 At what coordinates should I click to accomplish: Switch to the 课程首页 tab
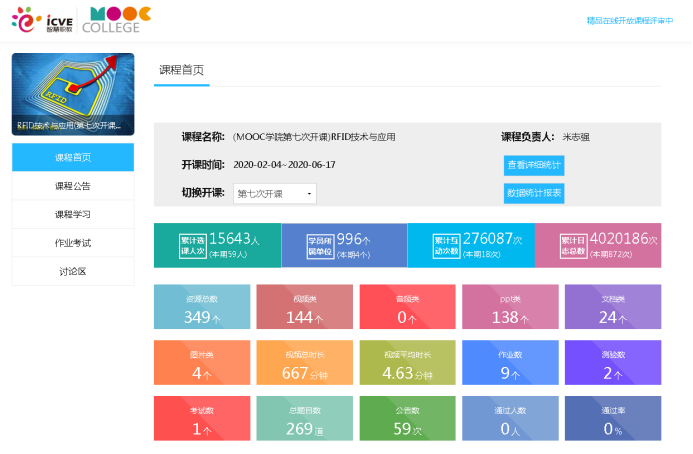(182, 70)
